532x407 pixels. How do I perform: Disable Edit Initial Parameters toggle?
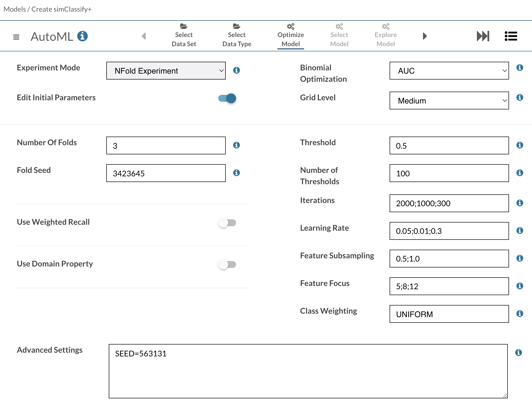227,98
